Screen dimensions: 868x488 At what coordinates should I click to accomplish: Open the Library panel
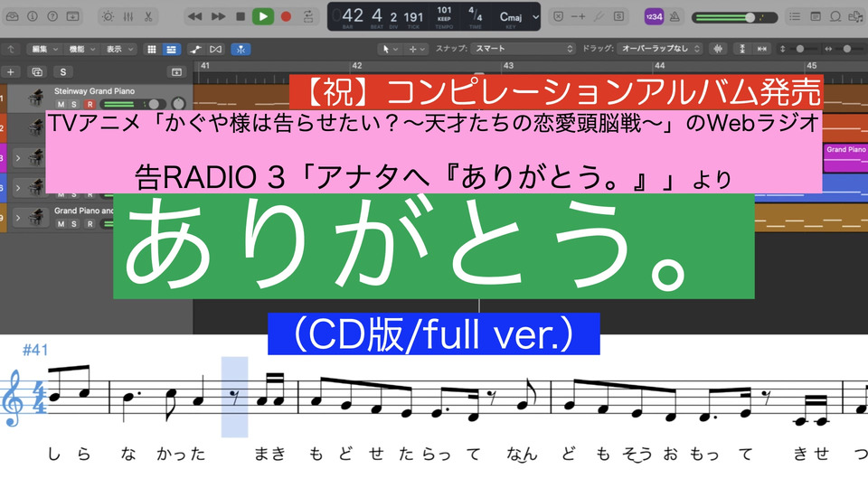[12, 16]
